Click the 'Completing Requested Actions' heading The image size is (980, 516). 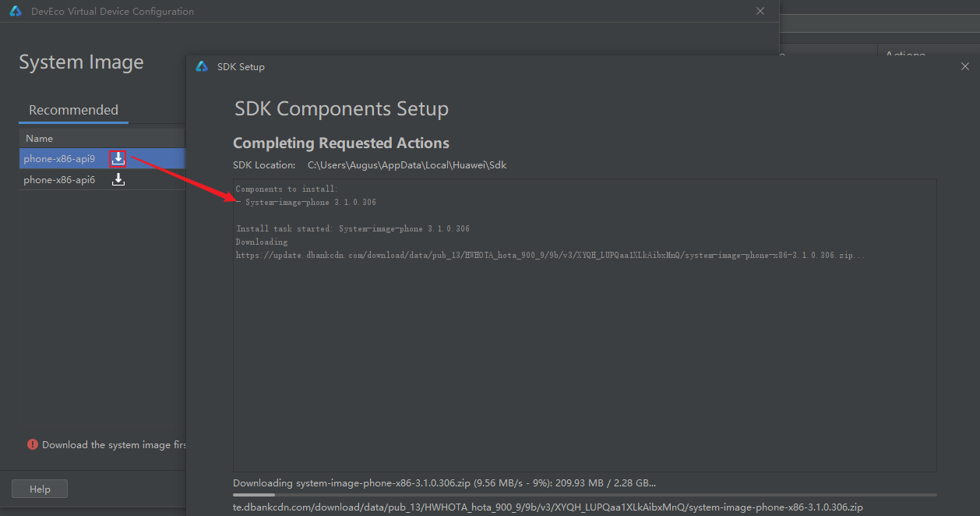[341, 143]
